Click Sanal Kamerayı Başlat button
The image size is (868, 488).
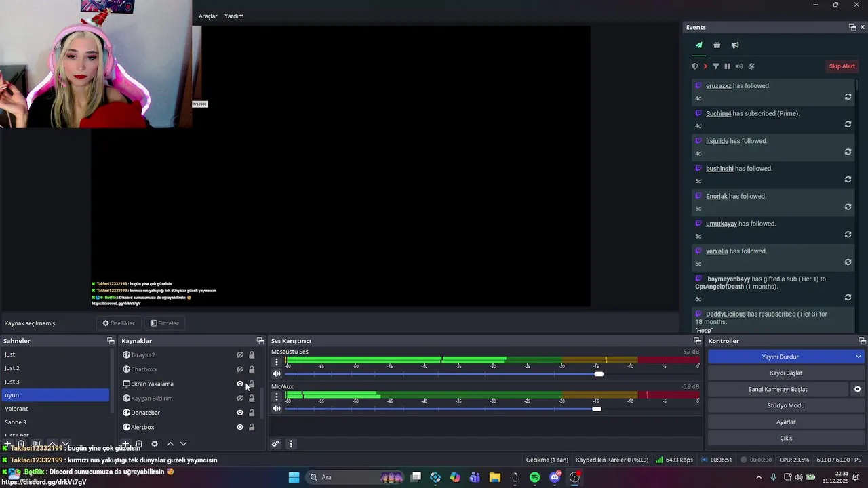coord(778,389)
